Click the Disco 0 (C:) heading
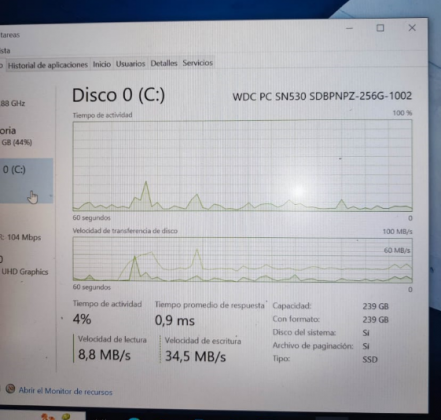Viewport: 441px width, 420px height. [x=118, y=95]
